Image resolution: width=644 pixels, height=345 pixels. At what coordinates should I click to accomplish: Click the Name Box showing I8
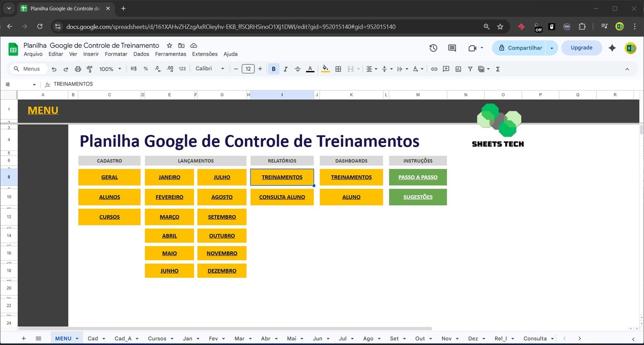click(x=20, y=84)
